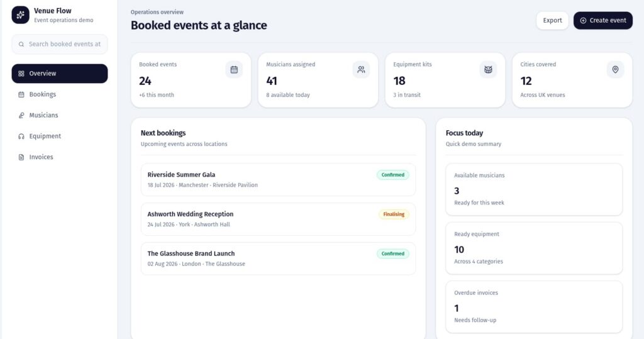Open The Glasshouse Brand Launch booking
644x339 pixels.
[278, 258]
